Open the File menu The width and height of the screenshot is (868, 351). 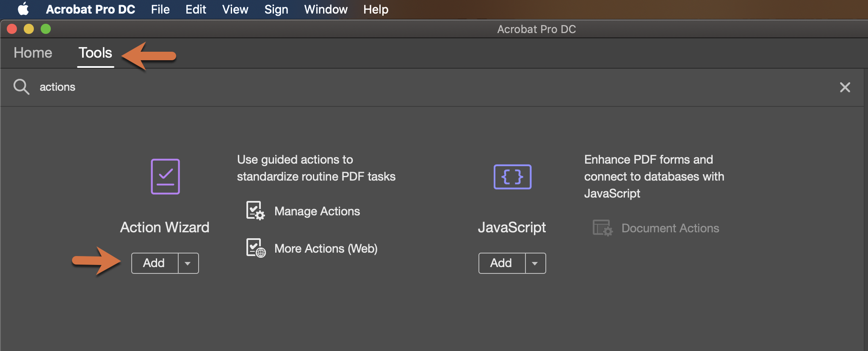[x=160, y=9]
